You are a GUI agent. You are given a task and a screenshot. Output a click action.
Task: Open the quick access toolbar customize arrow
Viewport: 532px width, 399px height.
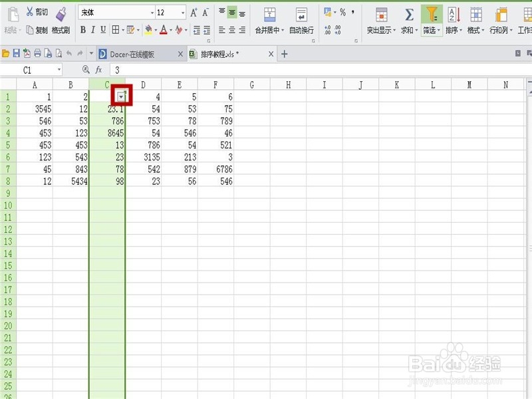[x=91, y=53]
